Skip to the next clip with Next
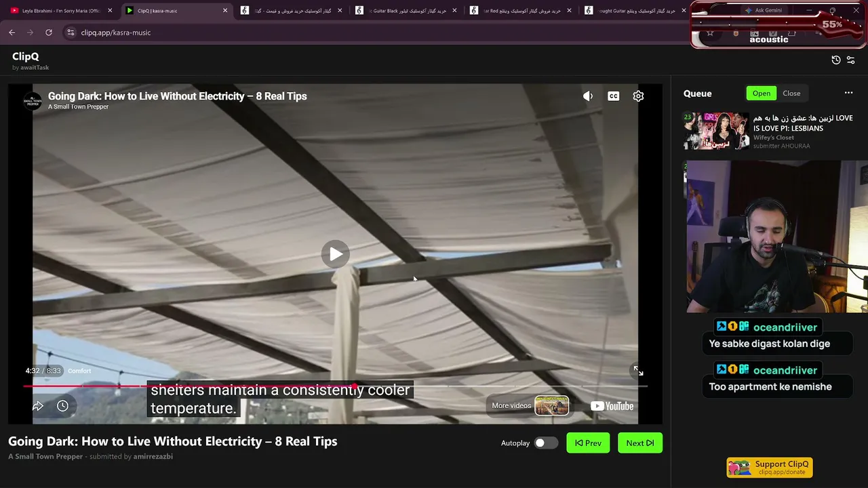This screenshot has width=868, height=488. 640,443
